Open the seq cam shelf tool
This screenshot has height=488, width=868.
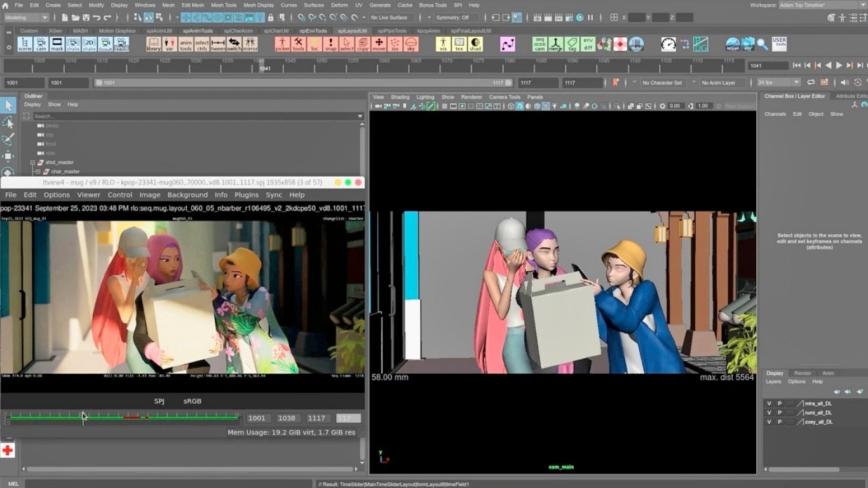(539, 44)
